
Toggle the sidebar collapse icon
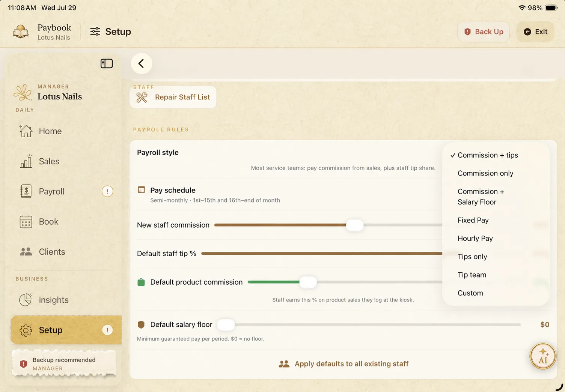click(107, 63)
